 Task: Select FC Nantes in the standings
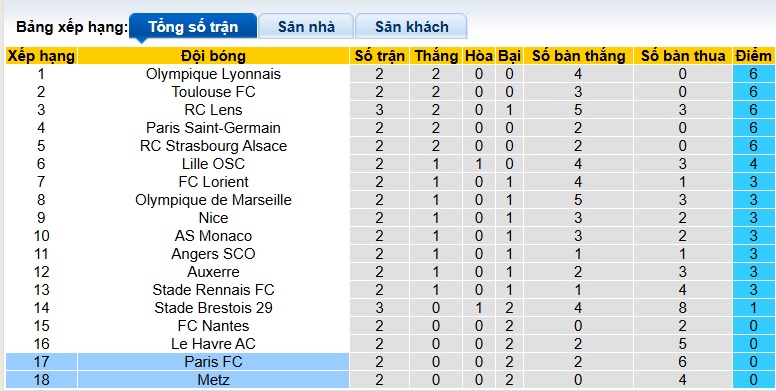pyautogui.click(x=213, y=326)
